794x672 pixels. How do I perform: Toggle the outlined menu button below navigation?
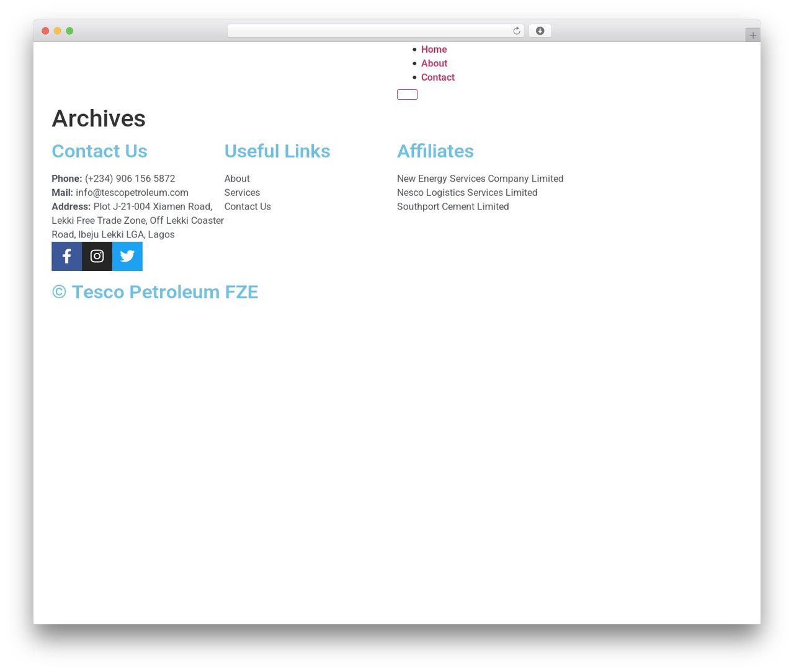click(x=407, y=94)
